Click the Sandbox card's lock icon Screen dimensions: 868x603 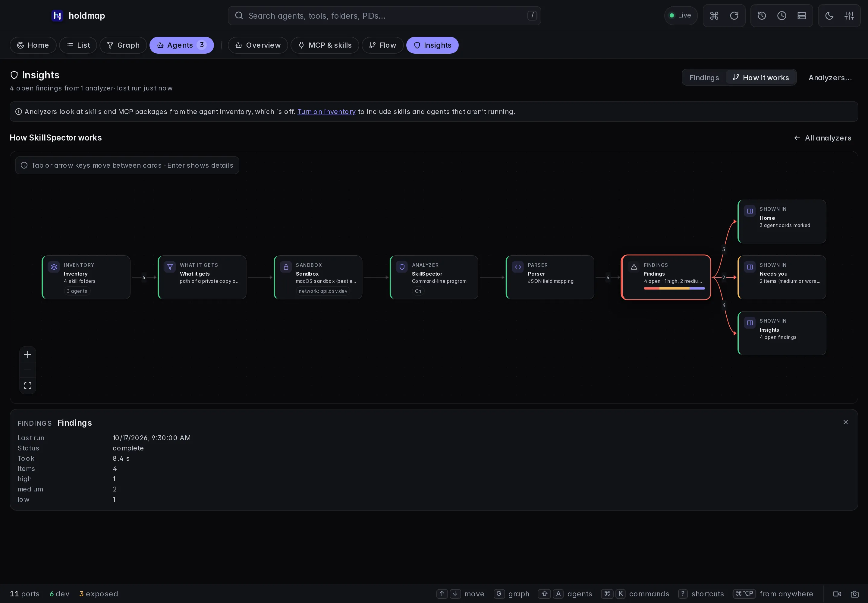click(286, 267)
